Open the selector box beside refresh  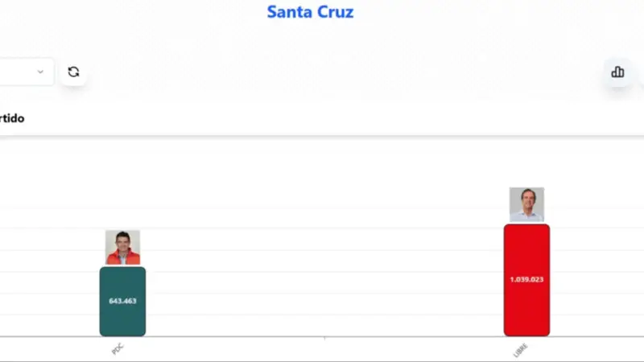(20, 72)
